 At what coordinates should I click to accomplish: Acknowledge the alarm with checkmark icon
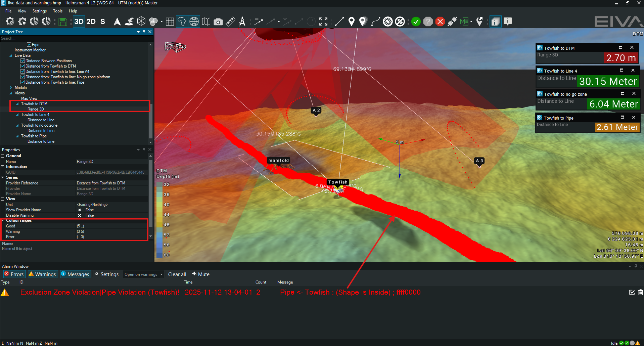pyautogui.click(x=632, y=292)
